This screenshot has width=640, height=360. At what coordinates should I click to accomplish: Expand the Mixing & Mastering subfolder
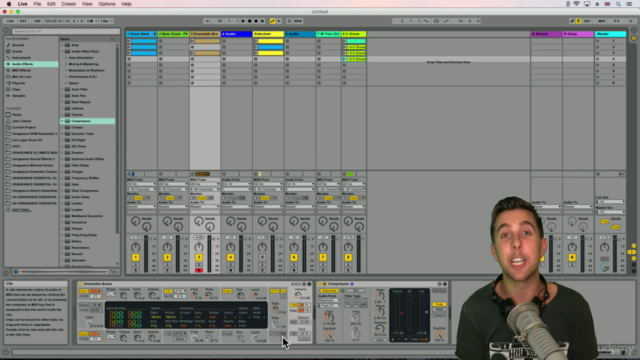point(66,64)
